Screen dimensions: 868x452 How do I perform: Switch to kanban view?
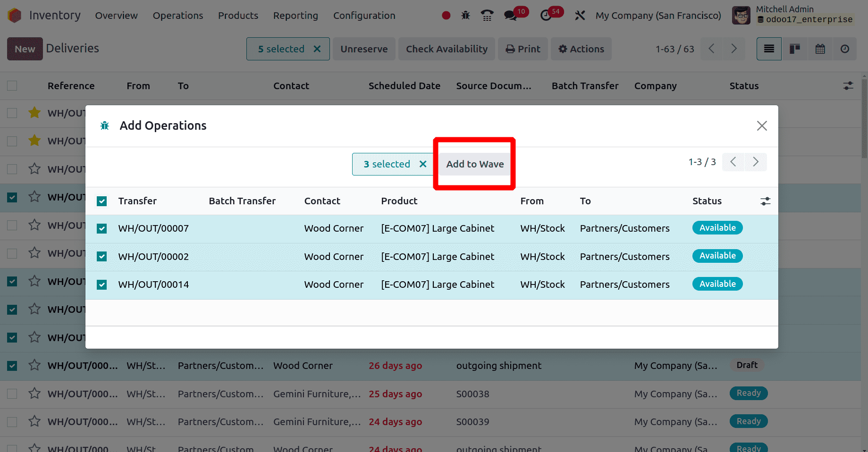point(795,49)
